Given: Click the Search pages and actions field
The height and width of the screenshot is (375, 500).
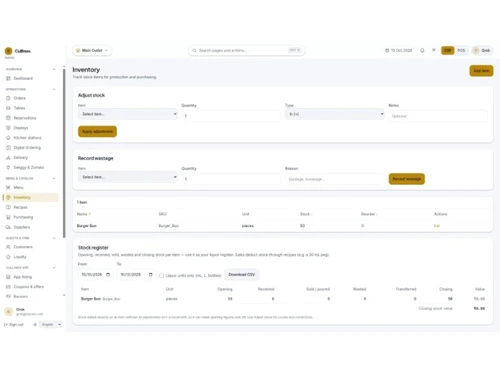Looking at the screenshot, I should (246, 50).
